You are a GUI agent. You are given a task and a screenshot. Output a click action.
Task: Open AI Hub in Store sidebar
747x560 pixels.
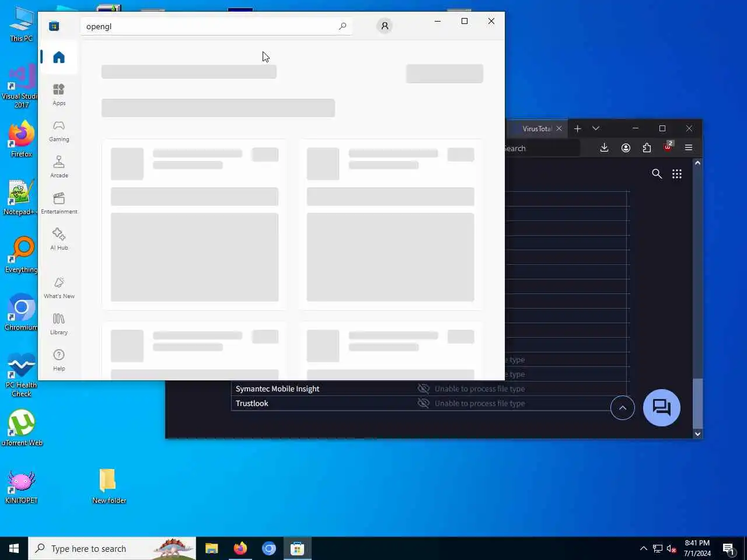pos(59,239)
